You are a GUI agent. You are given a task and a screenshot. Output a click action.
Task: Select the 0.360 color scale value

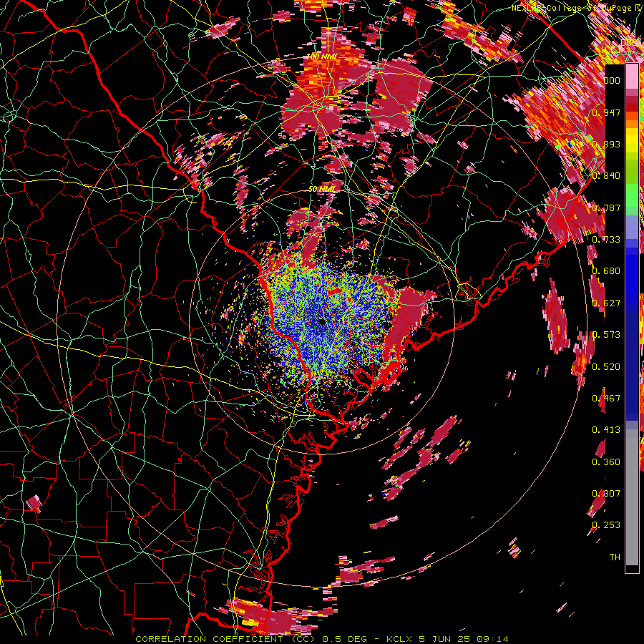tap(606, 462)
